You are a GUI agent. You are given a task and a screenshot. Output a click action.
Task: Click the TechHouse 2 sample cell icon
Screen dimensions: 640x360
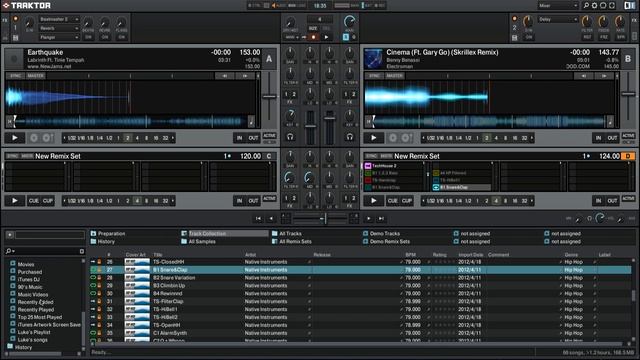tap(368, 166)
